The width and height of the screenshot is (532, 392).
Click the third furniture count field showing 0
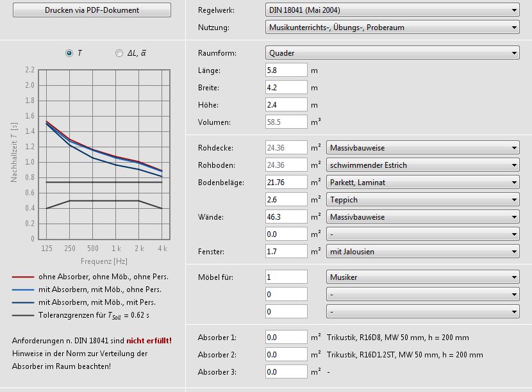[287, 312]
